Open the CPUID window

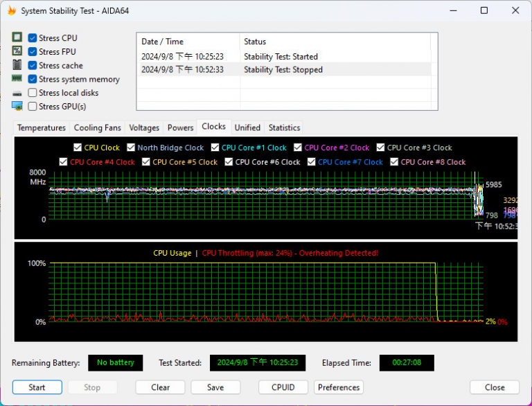[283, 387]
